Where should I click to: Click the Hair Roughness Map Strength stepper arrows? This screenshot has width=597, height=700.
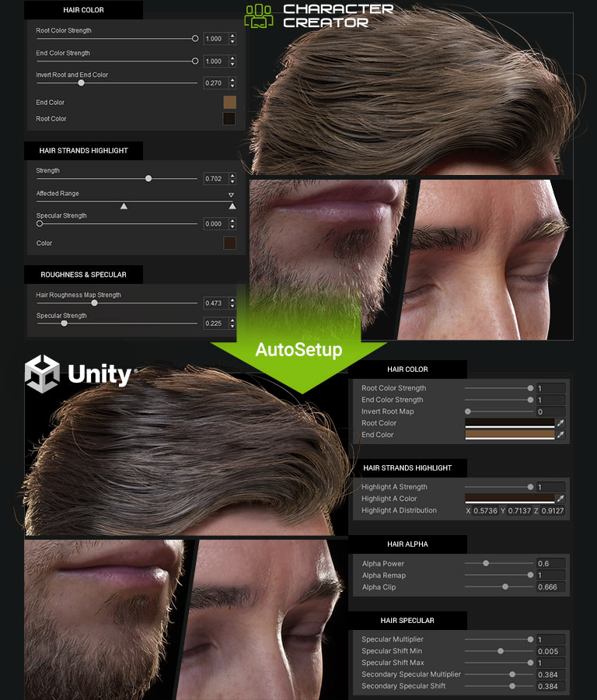232,303
